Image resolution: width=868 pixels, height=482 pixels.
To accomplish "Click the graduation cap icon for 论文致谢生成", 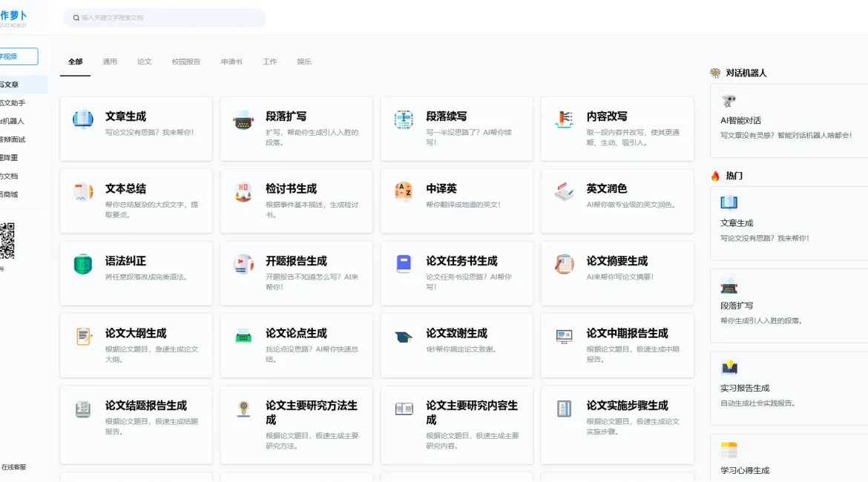I will (404, 336).
